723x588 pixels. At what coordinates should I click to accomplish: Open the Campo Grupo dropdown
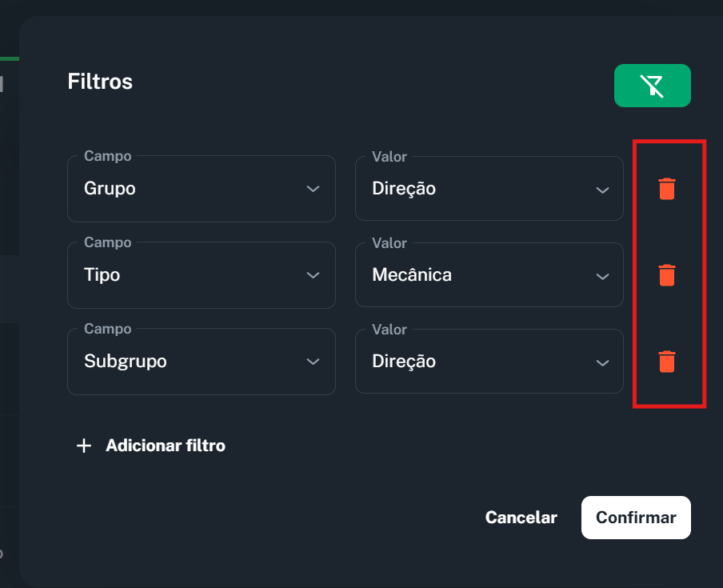point(202,189)
